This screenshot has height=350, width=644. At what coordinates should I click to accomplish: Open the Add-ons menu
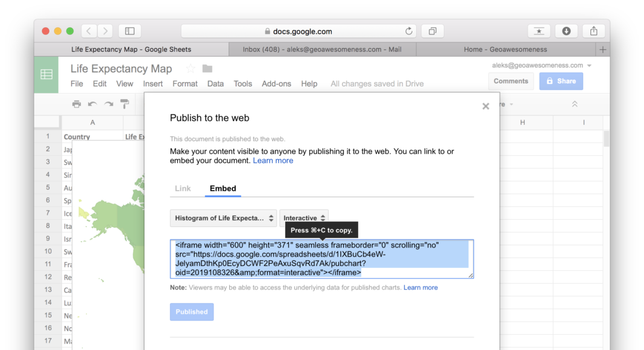tap(276, 84)
